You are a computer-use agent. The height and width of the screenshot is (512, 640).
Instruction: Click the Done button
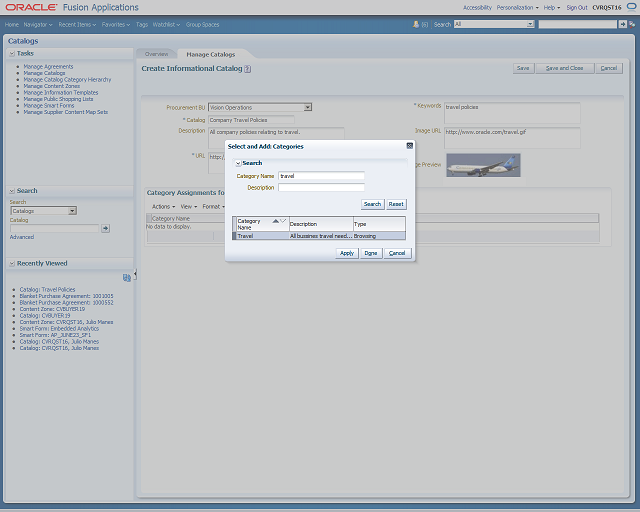(x=371, y=253)
